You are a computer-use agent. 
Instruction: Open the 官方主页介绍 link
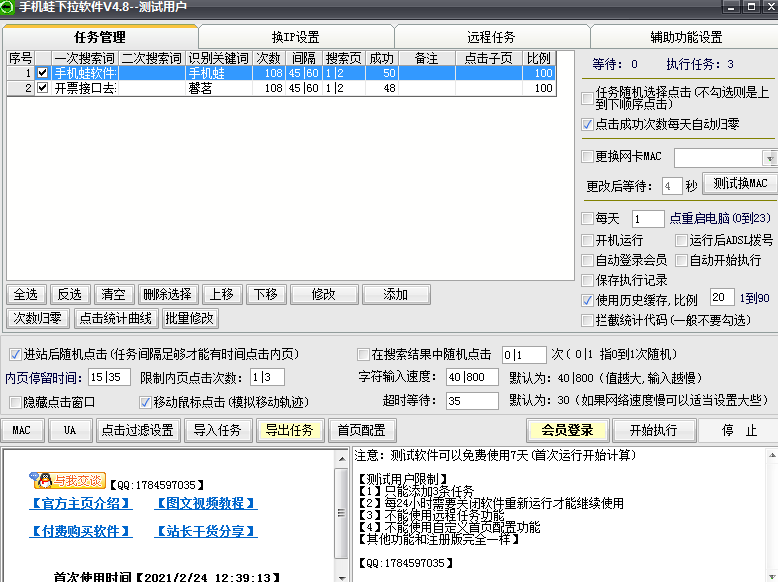(80, 503)
